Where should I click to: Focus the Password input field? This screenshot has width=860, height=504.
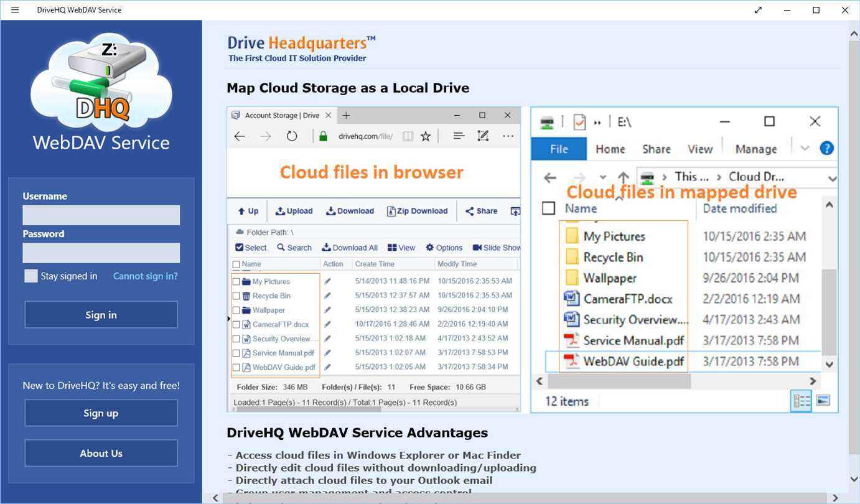pyautogui.click(x=101, y=253)
